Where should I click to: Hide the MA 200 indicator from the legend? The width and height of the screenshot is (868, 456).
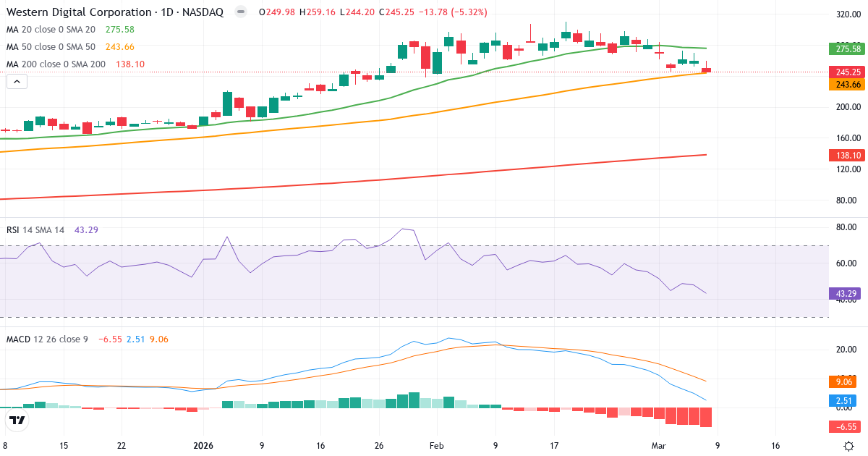point(54,64)
